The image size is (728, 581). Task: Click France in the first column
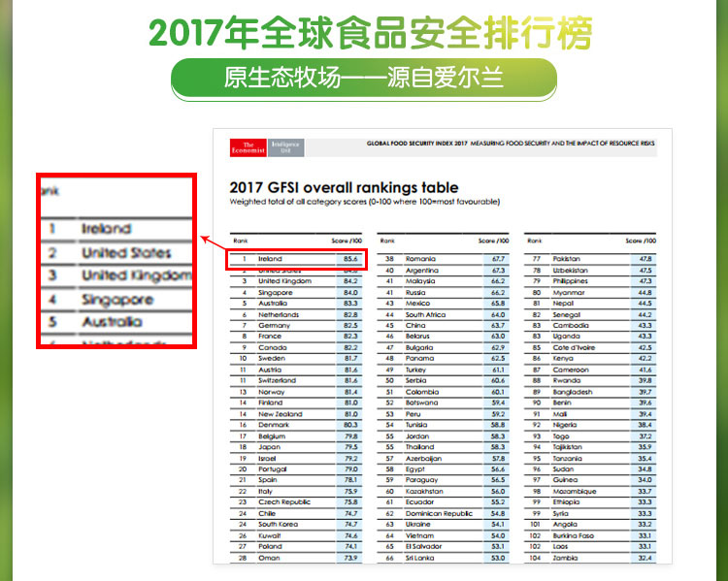(x=270, y=336)
